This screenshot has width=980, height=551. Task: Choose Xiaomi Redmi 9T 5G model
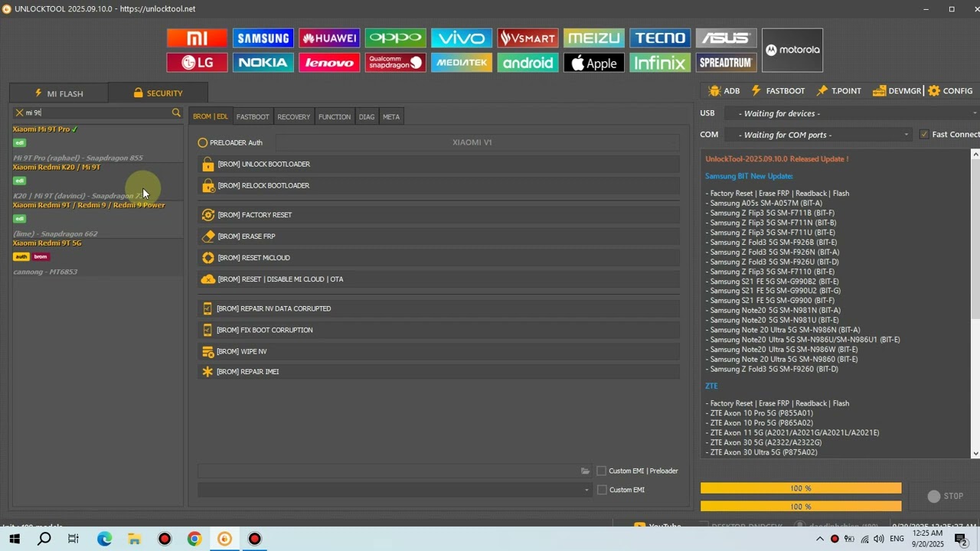97,257
